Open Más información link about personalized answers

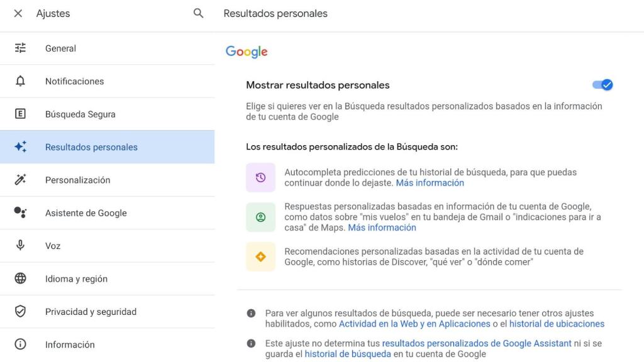coord(382,228)
